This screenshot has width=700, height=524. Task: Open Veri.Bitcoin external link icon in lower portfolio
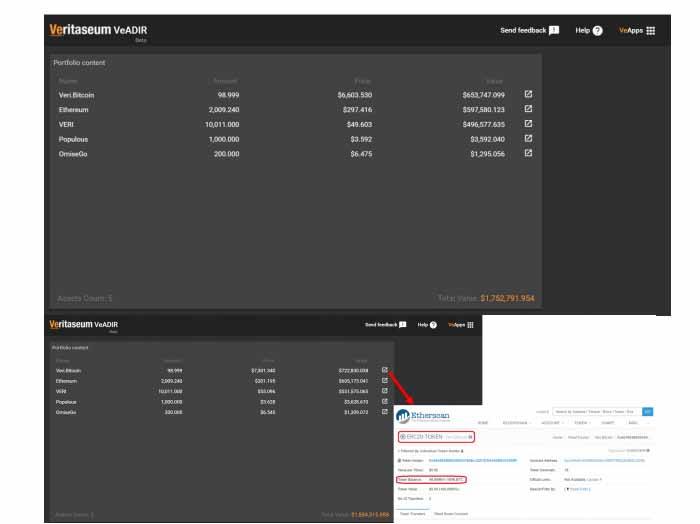pos(385,370)
